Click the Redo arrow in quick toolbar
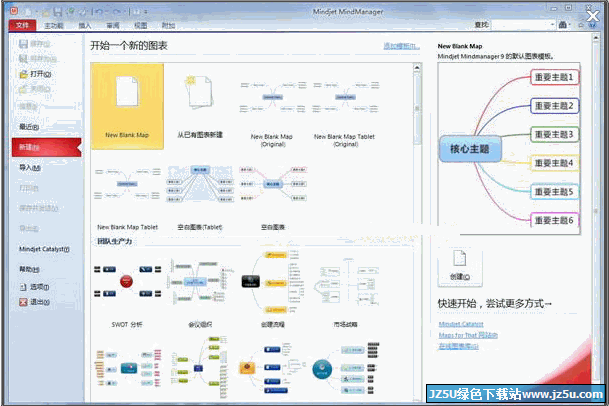 [118, 12]
